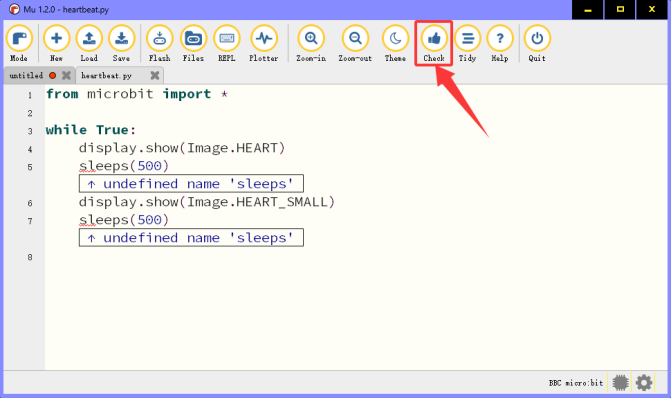
Task: Click 'sleeps(500)' on line 5
Action: tap(124, 166)
